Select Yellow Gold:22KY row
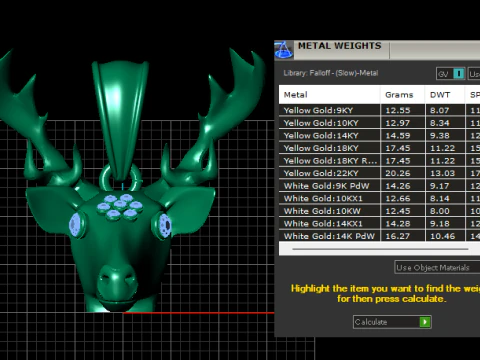 [x=379, y=173]
